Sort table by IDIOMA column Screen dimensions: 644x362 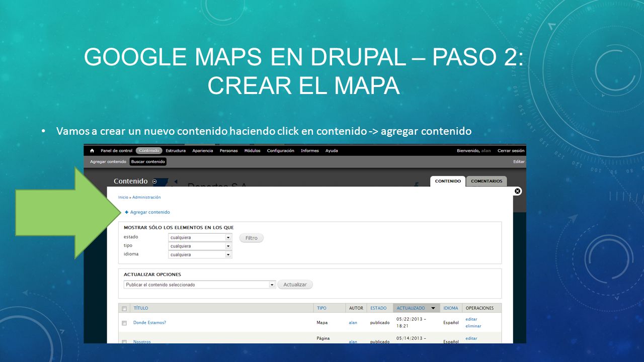click(x=451, y=308)
